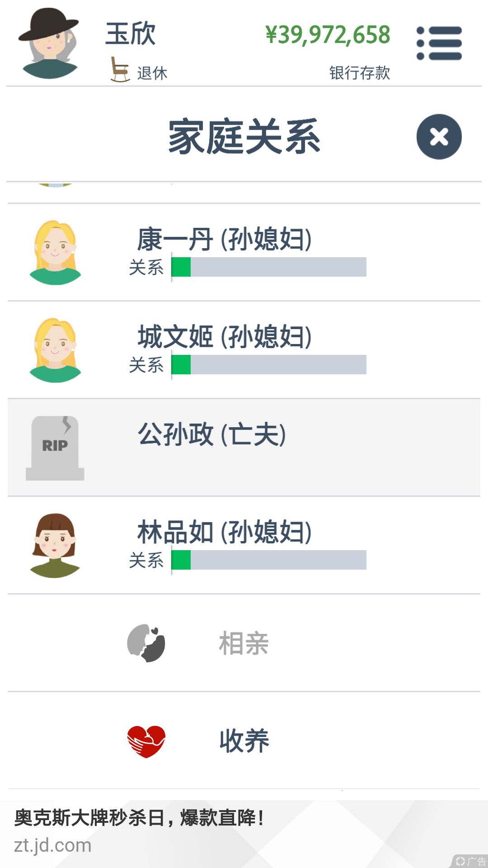Tap the gray 相亲 couple icon

pyautogui.click(x=146, y=643)
